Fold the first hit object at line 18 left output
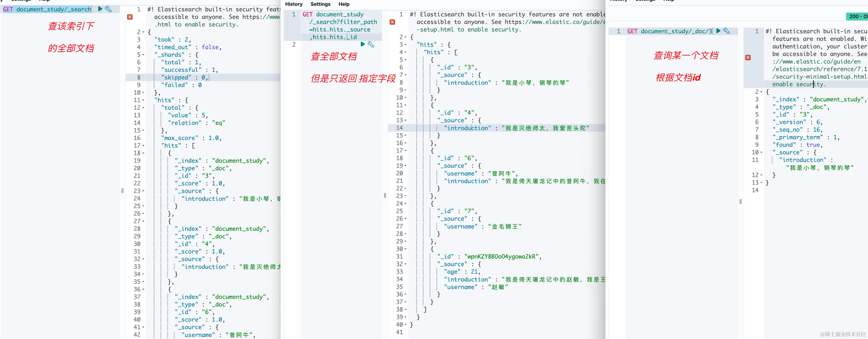Viewport: 868px width, 339px height. [x=143, y=153]
